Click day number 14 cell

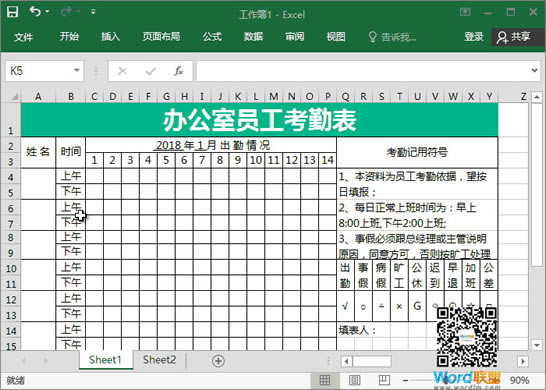pyautogui.click(x=327, y=160)
